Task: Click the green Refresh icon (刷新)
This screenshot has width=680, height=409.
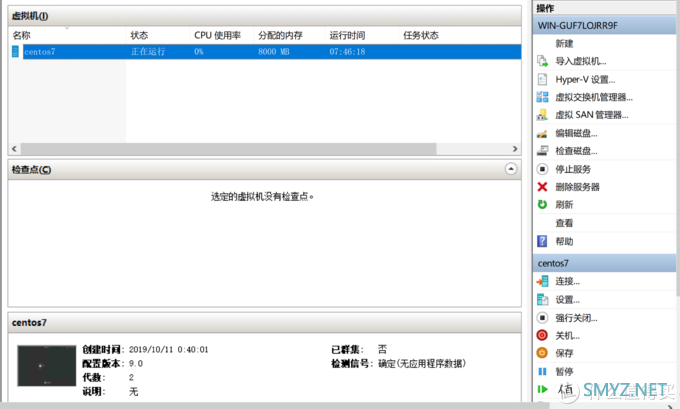Action: (x=542, y=204)
